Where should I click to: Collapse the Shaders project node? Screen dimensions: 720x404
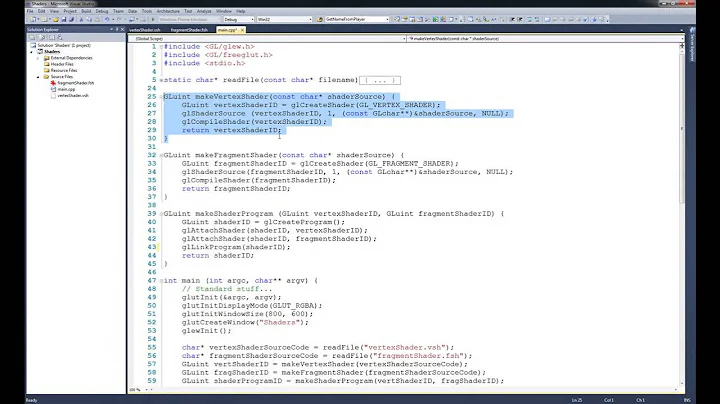coord(32,52)
